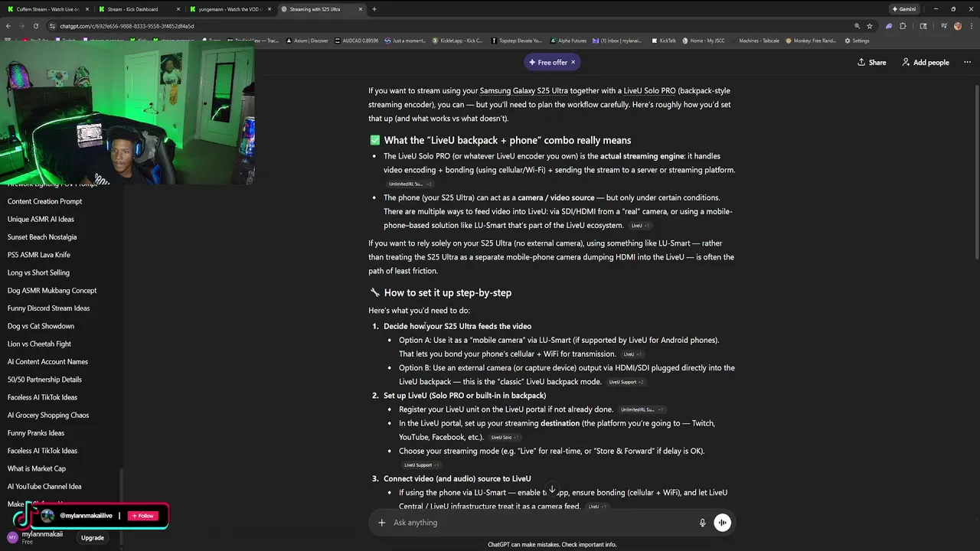
Task: Open the KickTalk bookmark
Action: pyautogui.click(x=663, y=41)
